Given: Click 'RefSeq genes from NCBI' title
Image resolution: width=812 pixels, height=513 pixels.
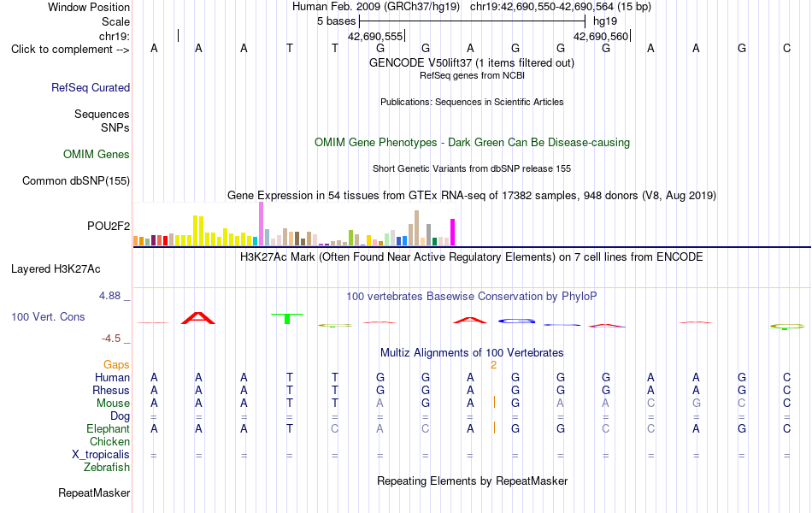Looking at the screenshot, I should coord(473,75).
